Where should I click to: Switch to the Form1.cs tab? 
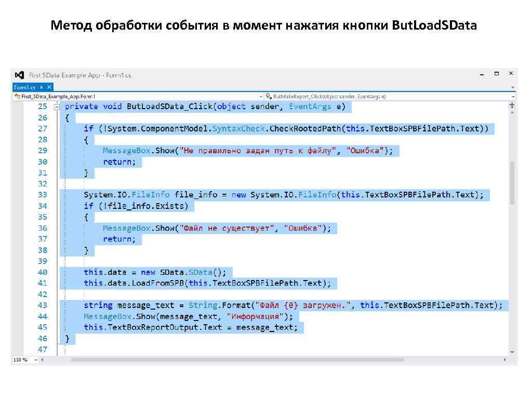point(27,87)
